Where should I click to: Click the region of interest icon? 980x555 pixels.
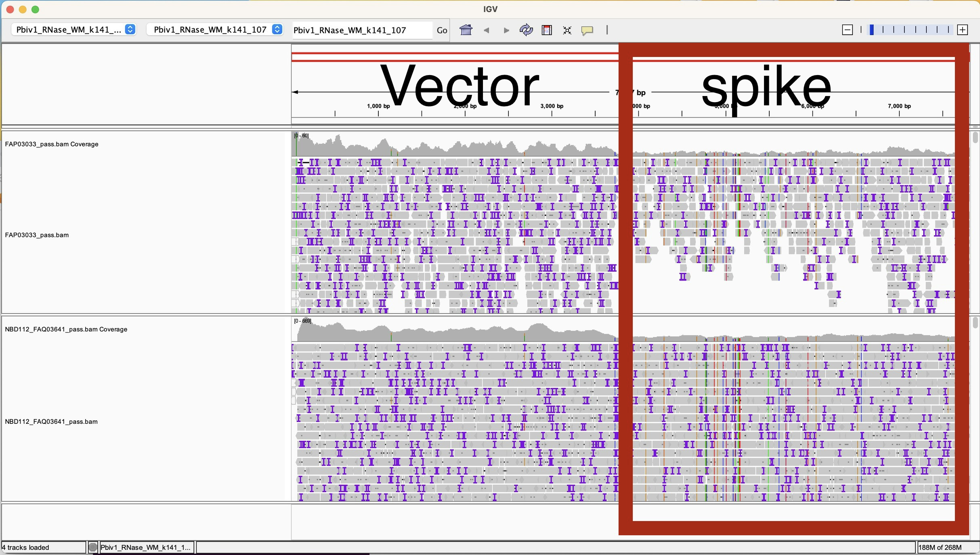(x=547, y=30)
